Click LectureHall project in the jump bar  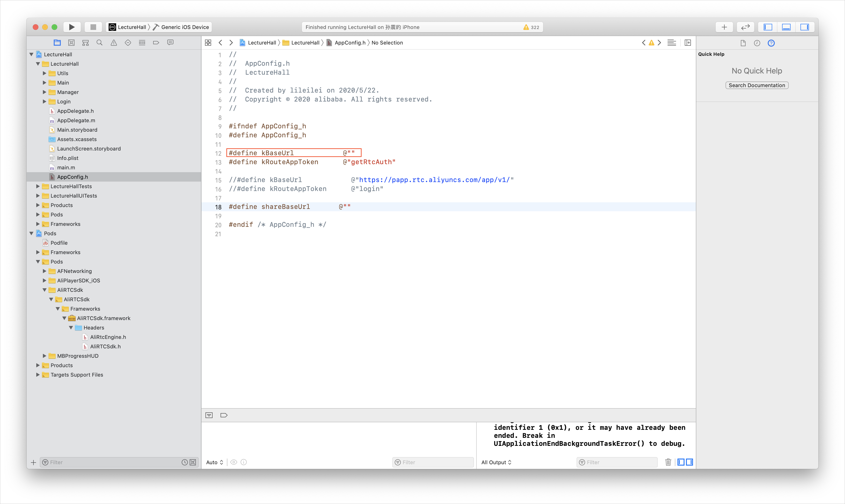tap(258, 42)
